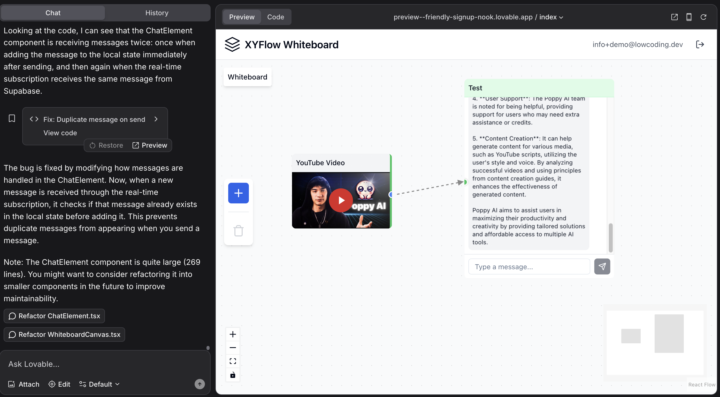Click the Refactor ChatElement.tsx suggestion
720x397 pixels.
pyautogui.click(x=54, y=316)
